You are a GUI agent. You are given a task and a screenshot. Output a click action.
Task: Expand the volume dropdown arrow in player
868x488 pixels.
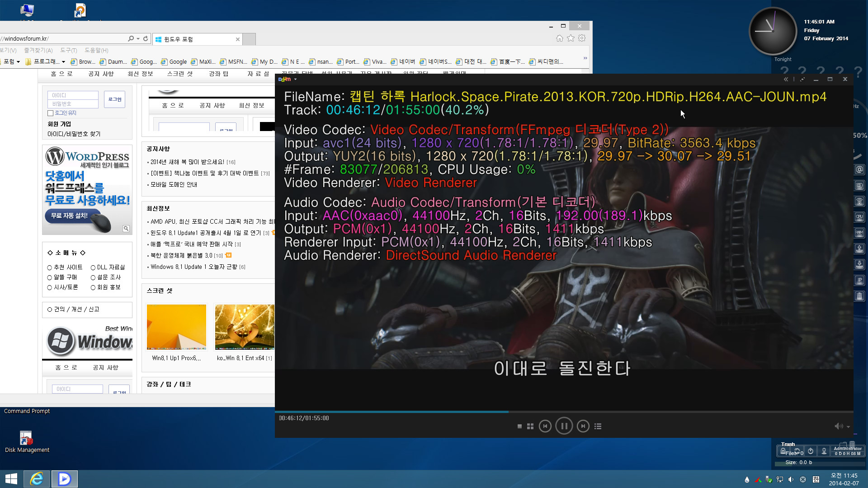[848, 427]
